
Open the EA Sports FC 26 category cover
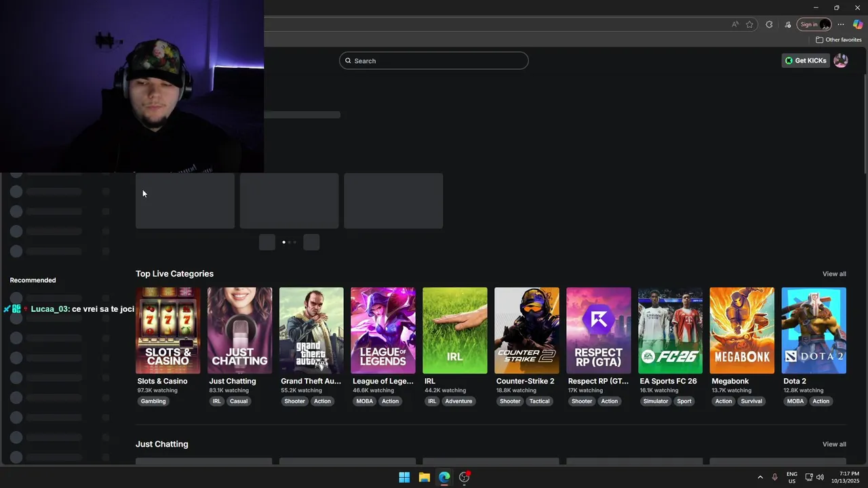671,330
